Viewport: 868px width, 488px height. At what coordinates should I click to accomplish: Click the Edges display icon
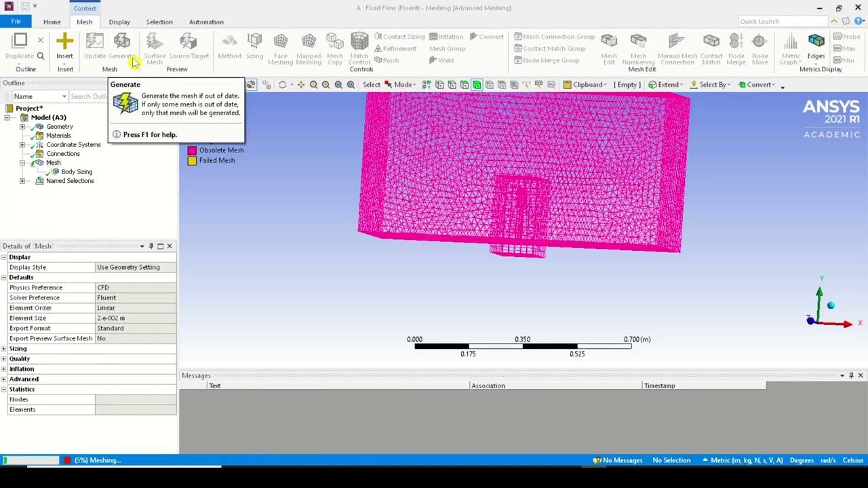pyautogui.click(x=816, y=41)
